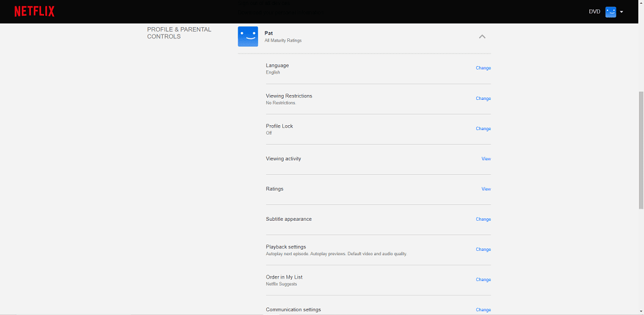The image size is (644, 315).
Task: Change Communication settings
Action: coord(483,310)
